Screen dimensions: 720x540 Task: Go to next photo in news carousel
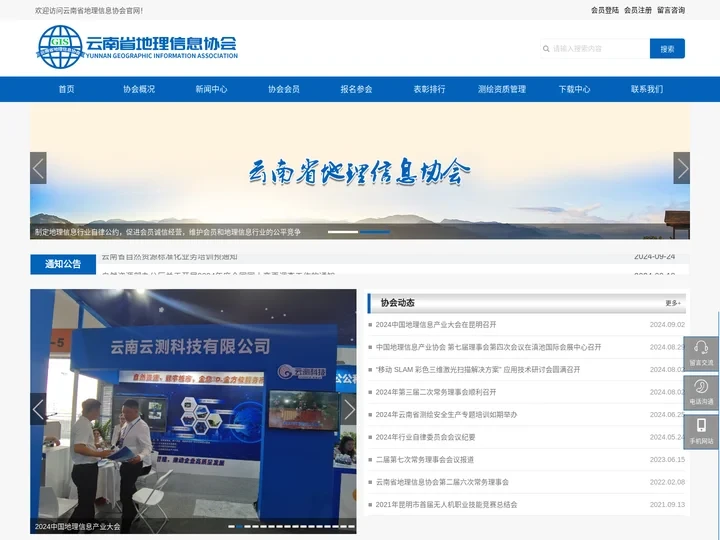coord(349,409)
